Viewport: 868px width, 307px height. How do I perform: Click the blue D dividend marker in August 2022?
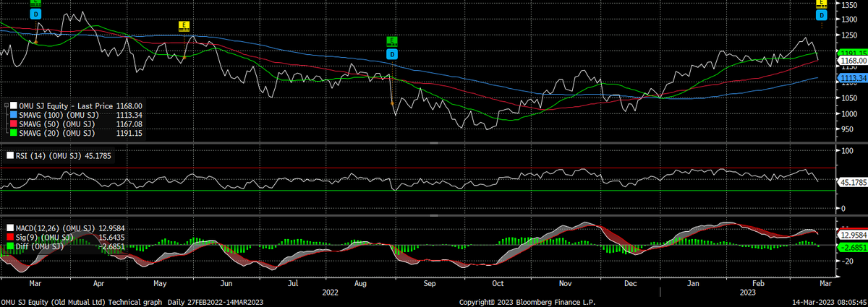[x=391, y=54]
